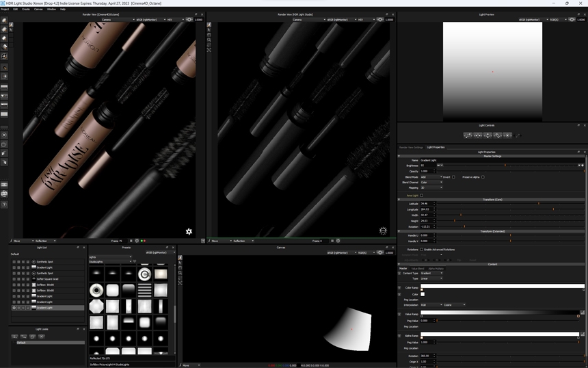588x368 pixels.
Task: Open the StudioLights presets dropdown
Action: tap(110, 261)
